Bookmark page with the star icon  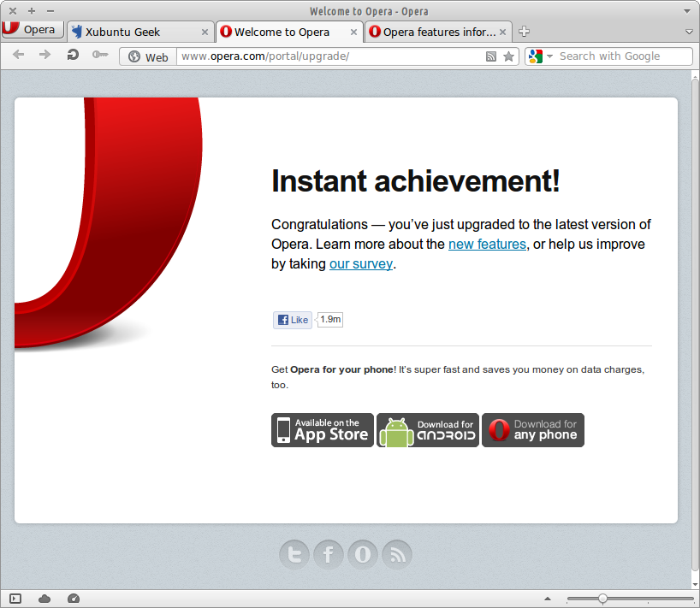(x=509, y=56)
